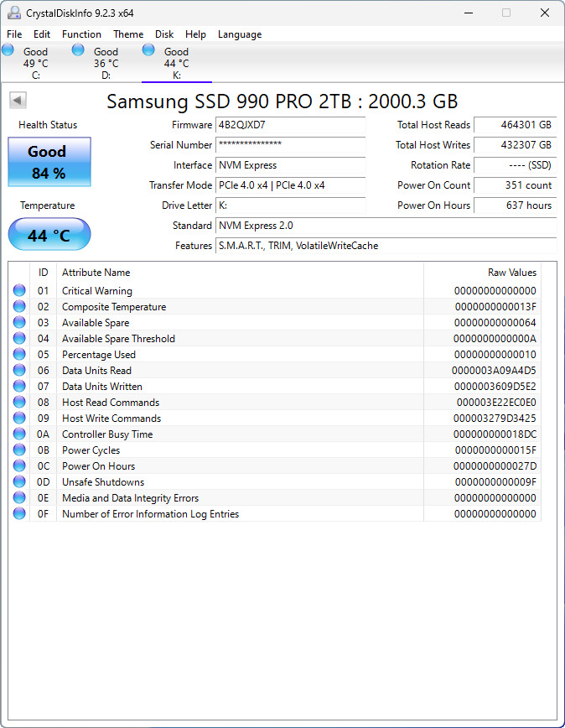
Task: Open the File menu
Action: [14, 34]
